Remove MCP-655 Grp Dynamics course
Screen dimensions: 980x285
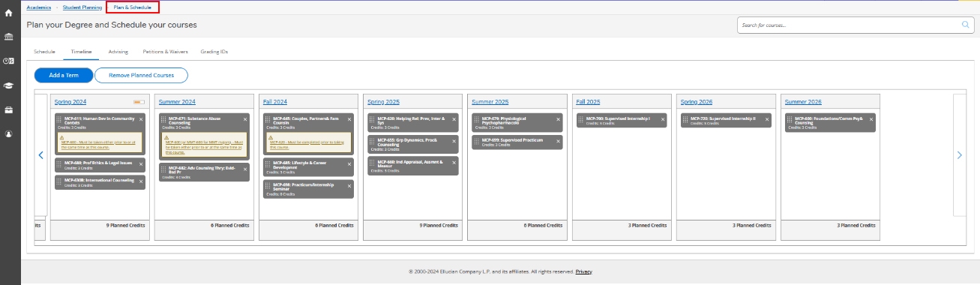tap(454, 140)
